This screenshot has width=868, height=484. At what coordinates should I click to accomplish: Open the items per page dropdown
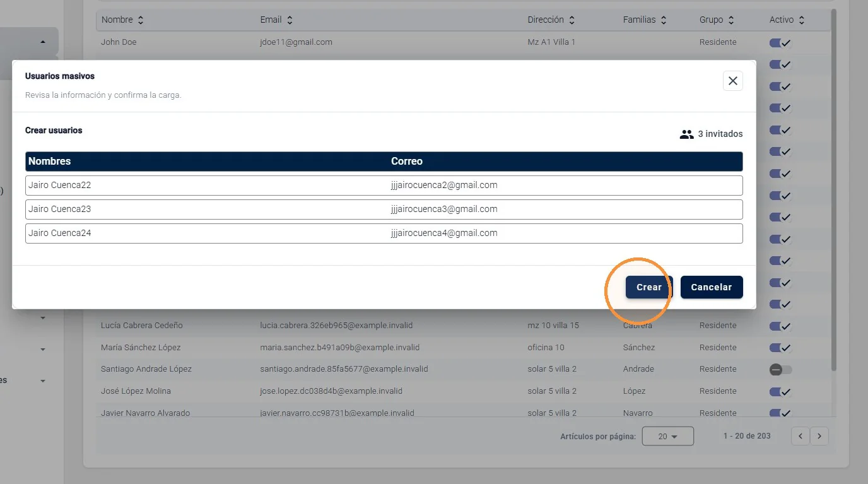point(667,436)
